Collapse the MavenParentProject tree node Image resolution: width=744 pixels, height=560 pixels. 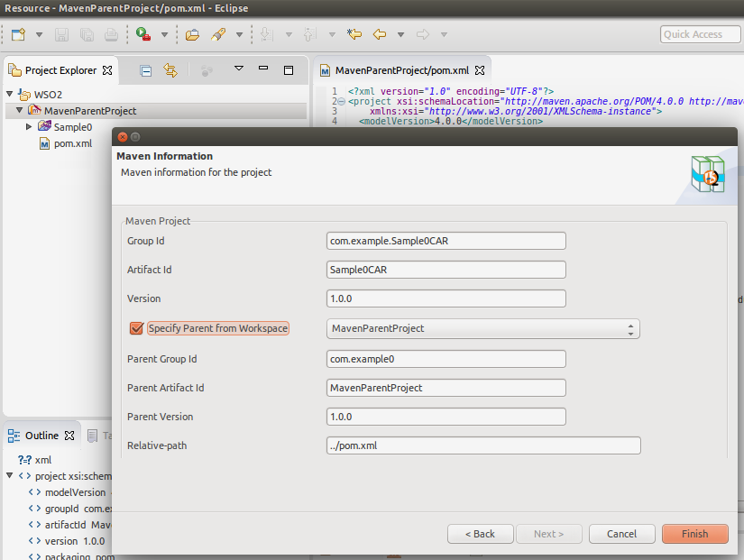pyautogui.click(x=20, y=111)
